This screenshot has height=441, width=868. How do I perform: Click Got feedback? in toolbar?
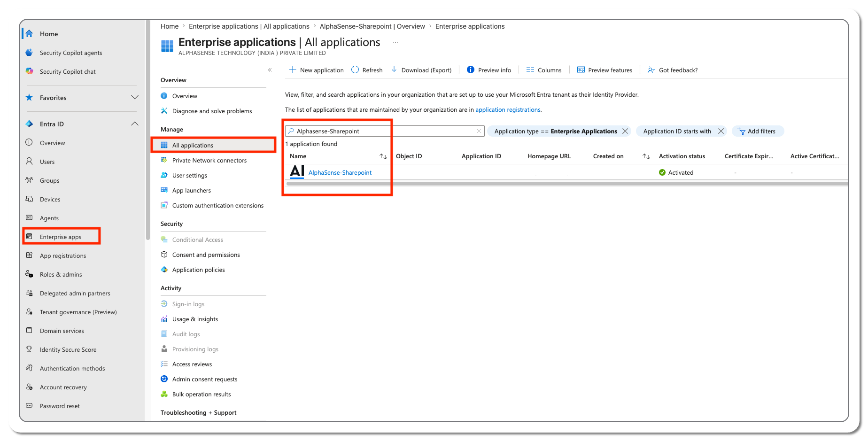pyautogui.click(x=673, y=70)
